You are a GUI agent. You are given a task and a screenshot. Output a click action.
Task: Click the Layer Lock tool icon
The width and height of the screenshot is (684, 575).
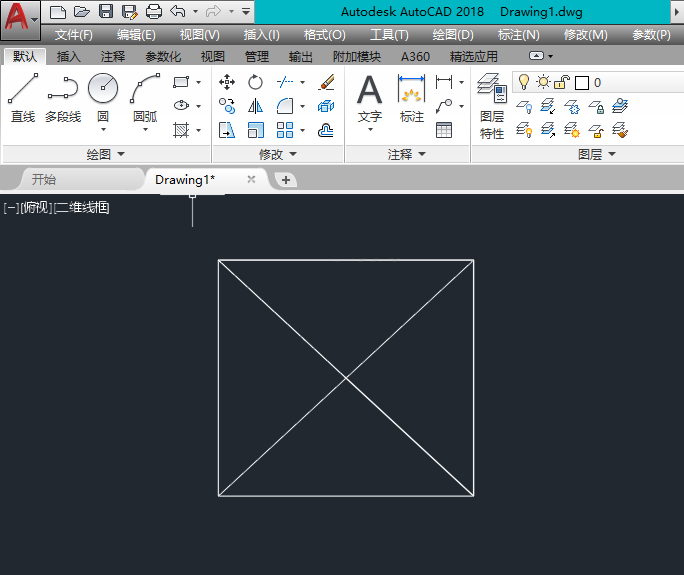point(596,106)
